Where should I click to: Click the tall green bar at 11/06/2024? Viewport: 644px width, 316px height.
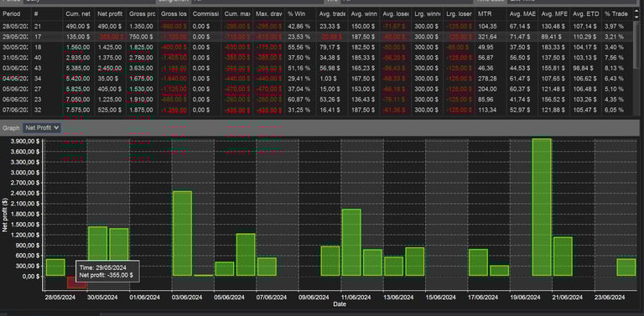tap(351, 242)
